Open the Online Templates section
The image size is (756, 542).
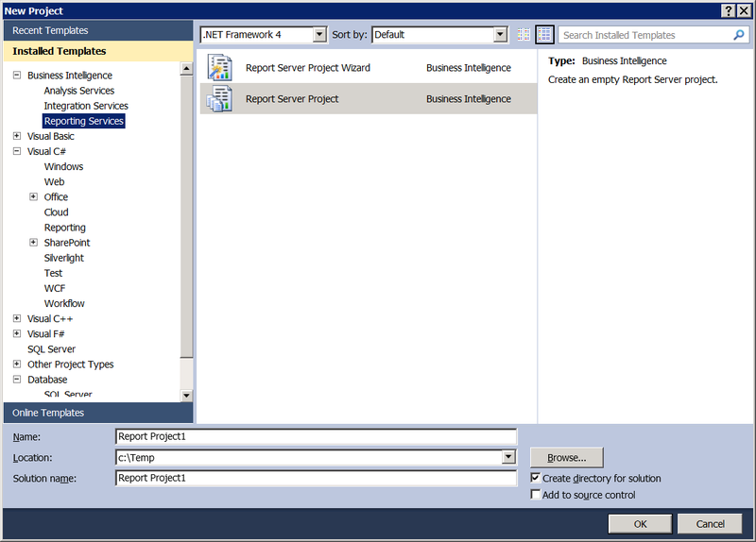[98, 413]
